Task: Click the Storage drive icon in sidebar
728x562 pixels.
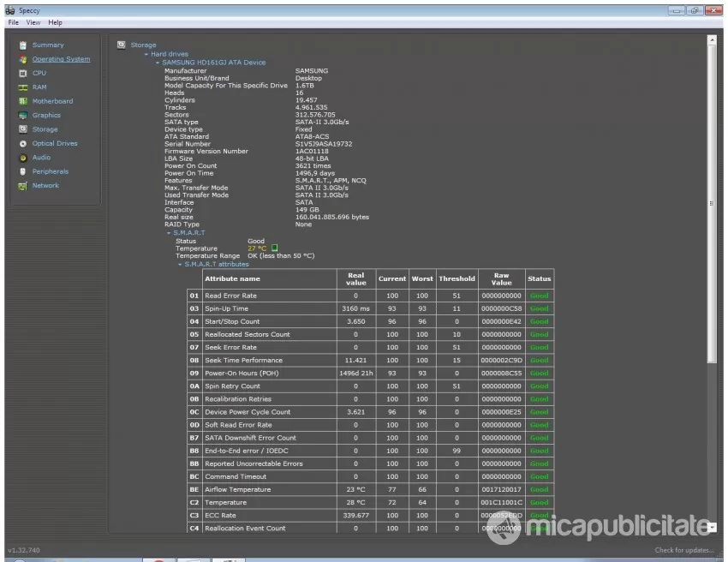Action: point(23,129)
